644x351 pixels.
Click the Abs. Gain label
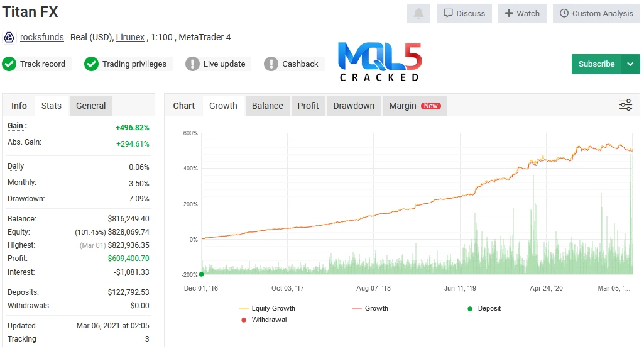(x=25, y=143)
